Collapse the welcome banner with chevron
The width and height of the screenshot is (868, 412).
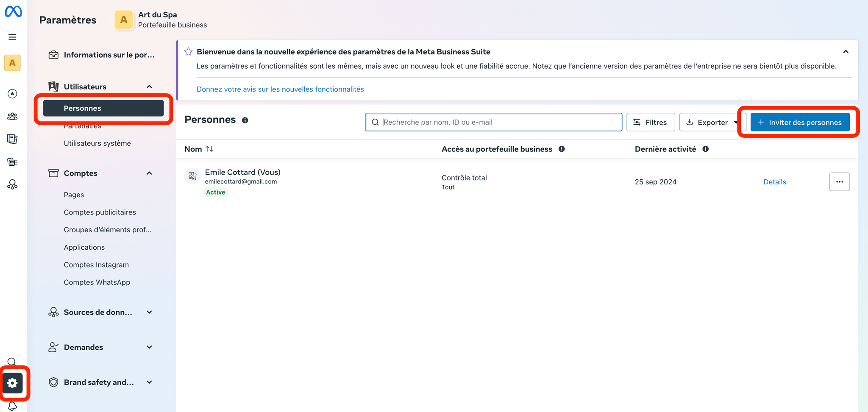click(846, 52)
